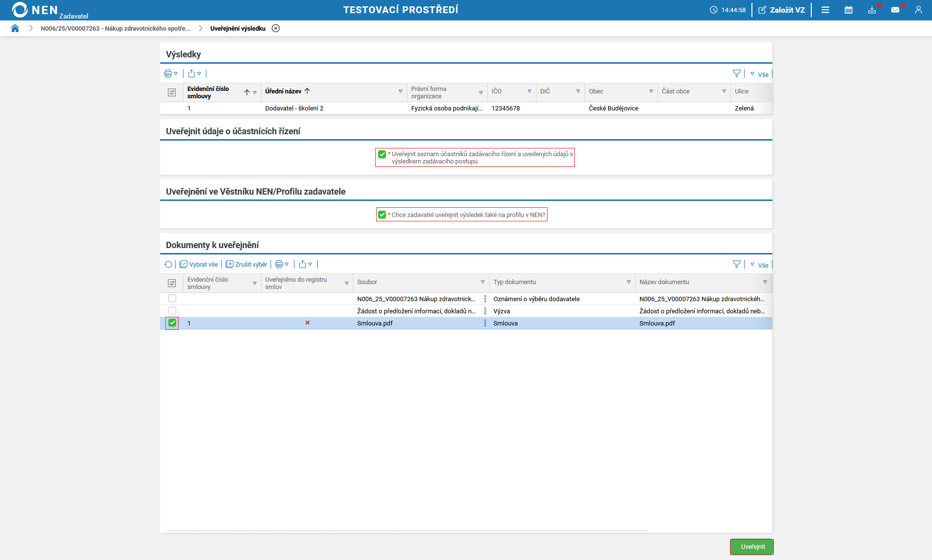Open the user profile icon

click(x=918, y=10)
